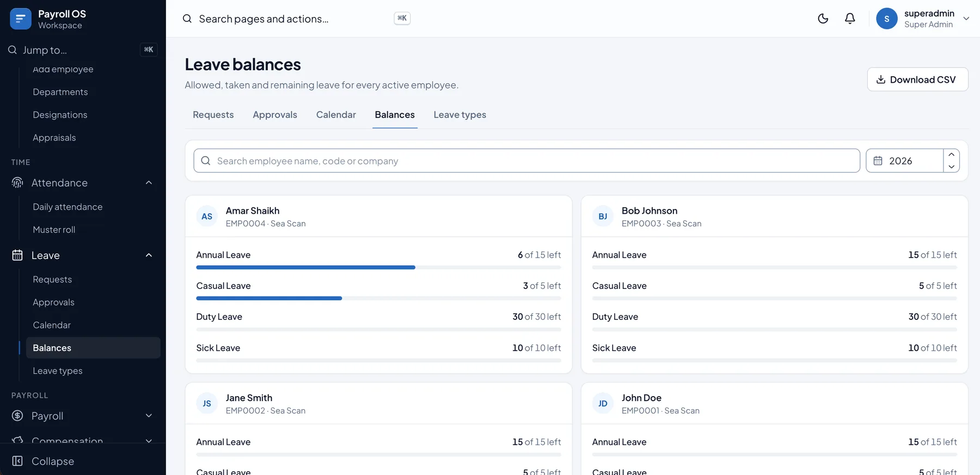Focus the employee name search field
Viewport: 980px width, 475px height.
526,161
